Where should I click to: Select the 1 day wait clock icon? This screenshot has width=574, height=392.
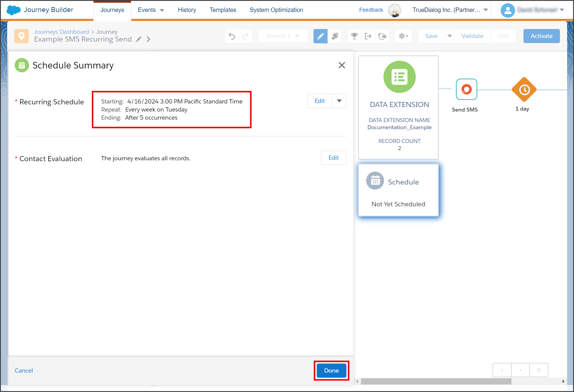coord(524,89)
